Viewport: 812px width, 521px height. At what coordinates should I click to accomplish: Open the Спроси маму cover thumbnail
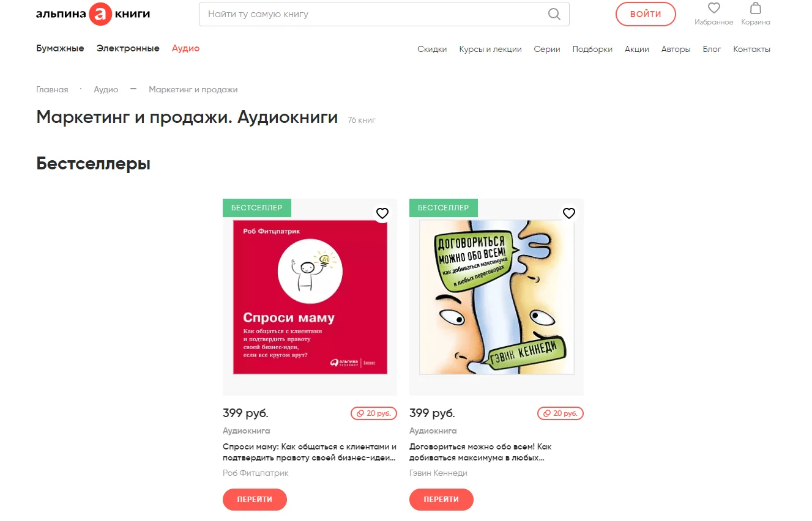click(310, 297)
